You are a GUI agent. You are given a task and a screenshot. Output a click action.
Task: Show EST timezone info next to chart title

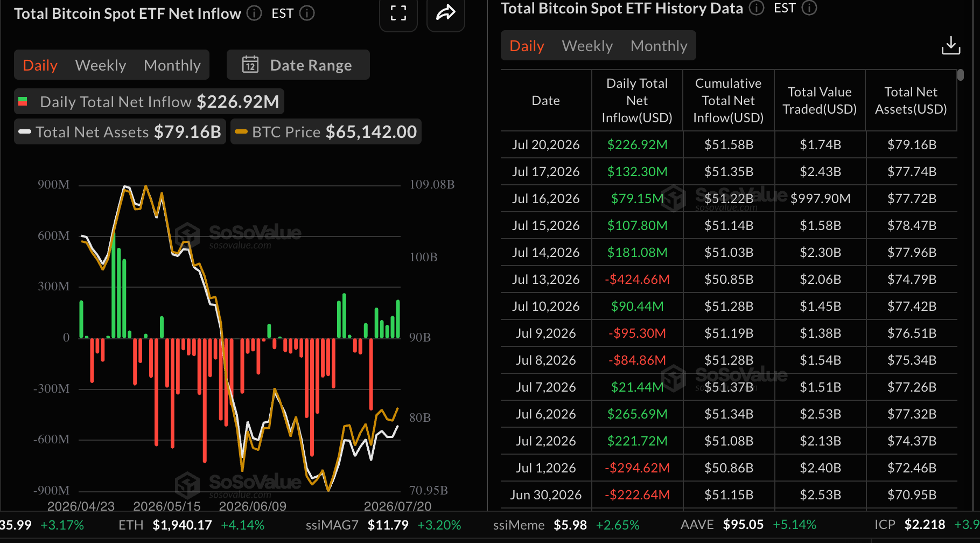pos(307,13)
